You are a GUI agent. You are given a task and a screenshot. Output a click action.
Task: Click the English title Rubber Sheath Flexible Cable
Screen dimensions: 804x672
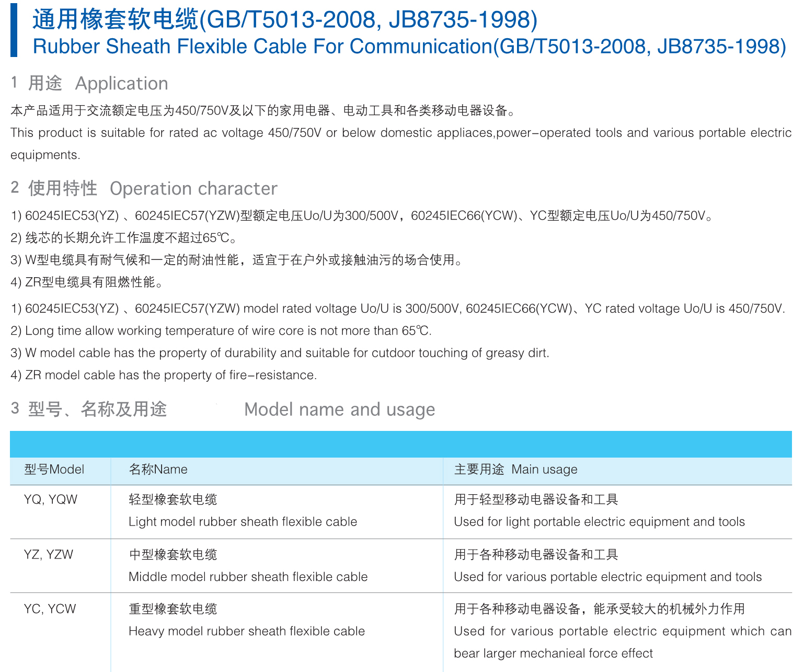[262, 47]
